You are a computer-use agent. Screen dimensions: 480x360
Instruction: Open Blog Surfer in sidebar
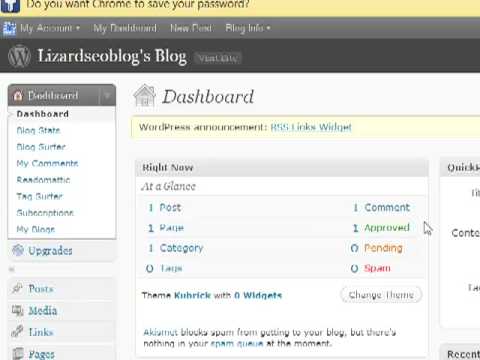click(41, 147)
